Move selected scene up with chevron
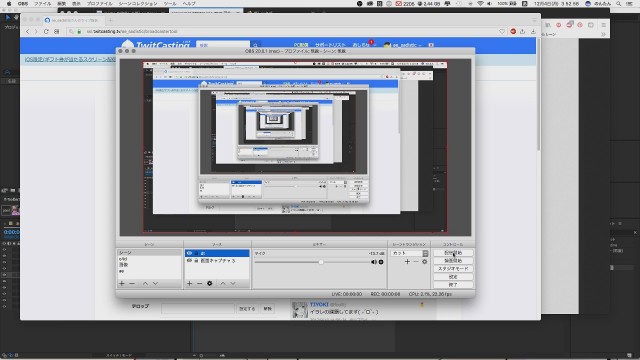 pos(145,283)
